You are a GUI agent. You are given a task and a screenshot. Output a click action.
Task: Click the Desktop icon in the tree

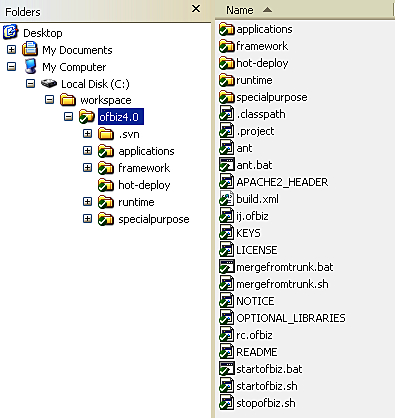(11, 32)
